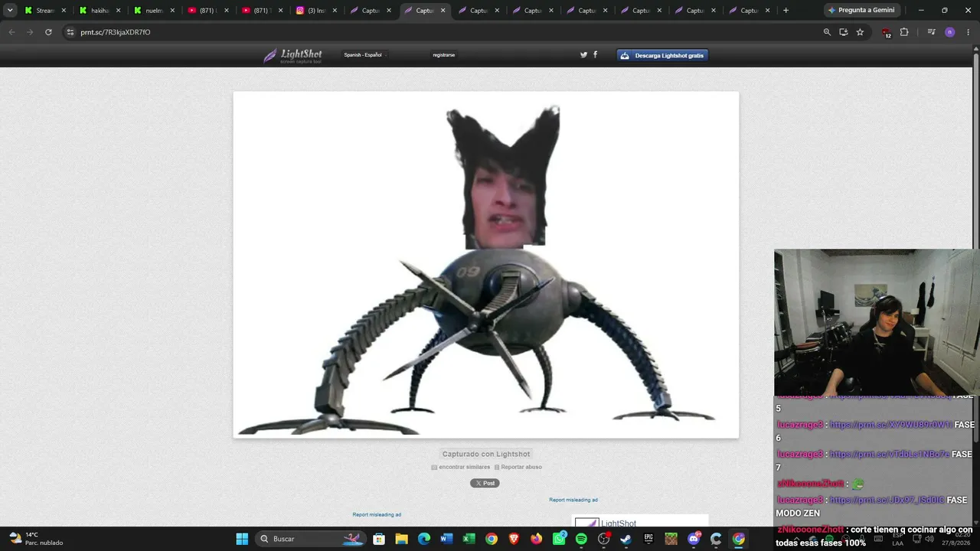Switch to the nuelm Kick tab

155,11
